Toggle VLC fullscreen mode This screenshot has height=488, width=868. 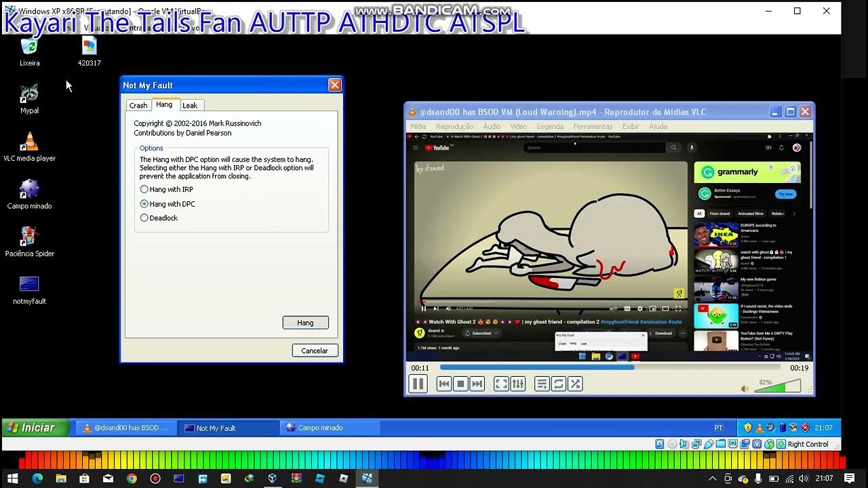pos(501,384)
